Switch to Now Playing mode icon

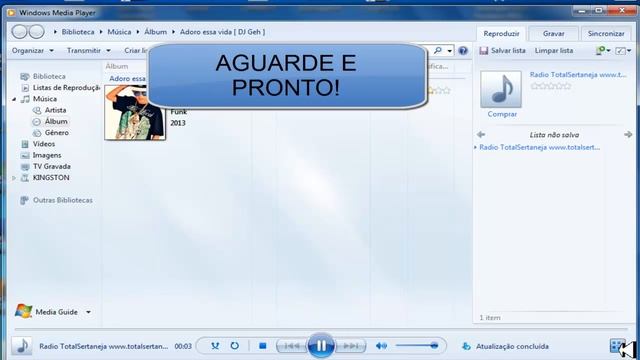point(617,346)
